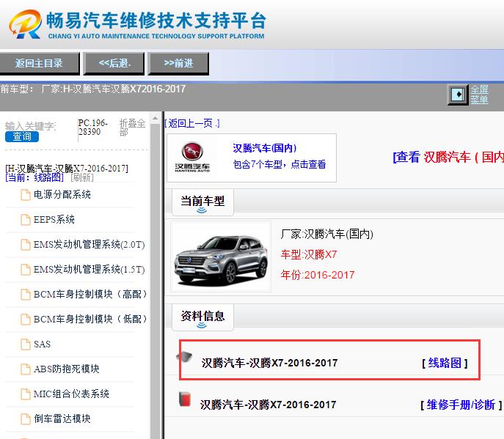
Task: Go back with <<后退 button
Action: (114, 63)
